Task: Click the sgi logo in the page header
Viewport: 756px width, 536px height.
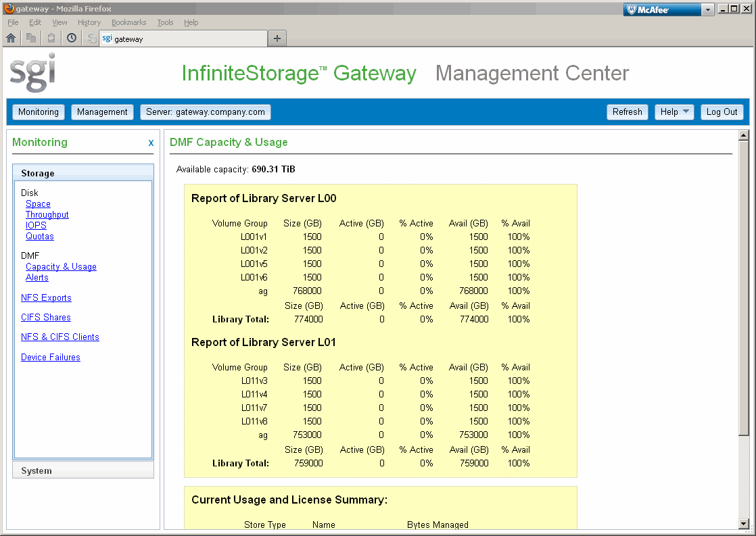Action: coord(32,73)
